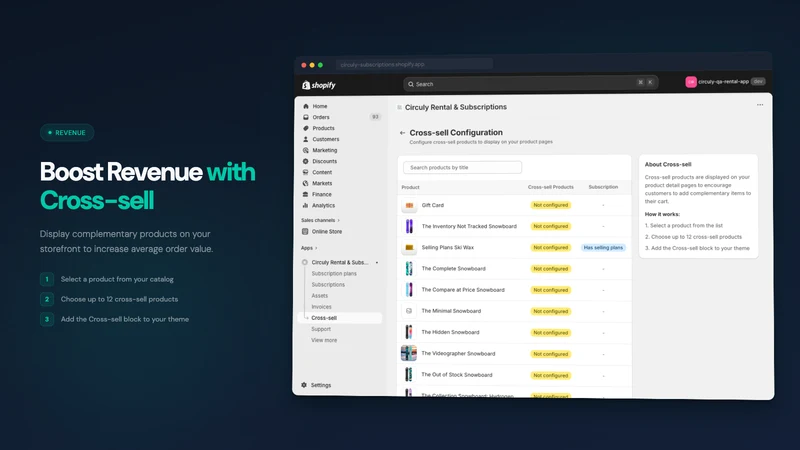Open The Out of Stock Snowboard row
The height and width of the screenshot is (450, 800).
point(514,374)
